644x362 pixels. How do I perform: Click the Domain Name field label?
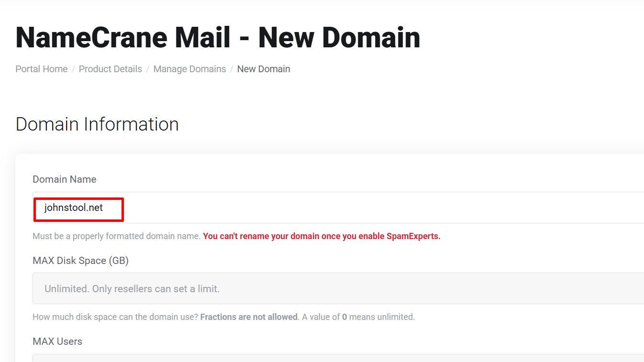coord(65,179)
